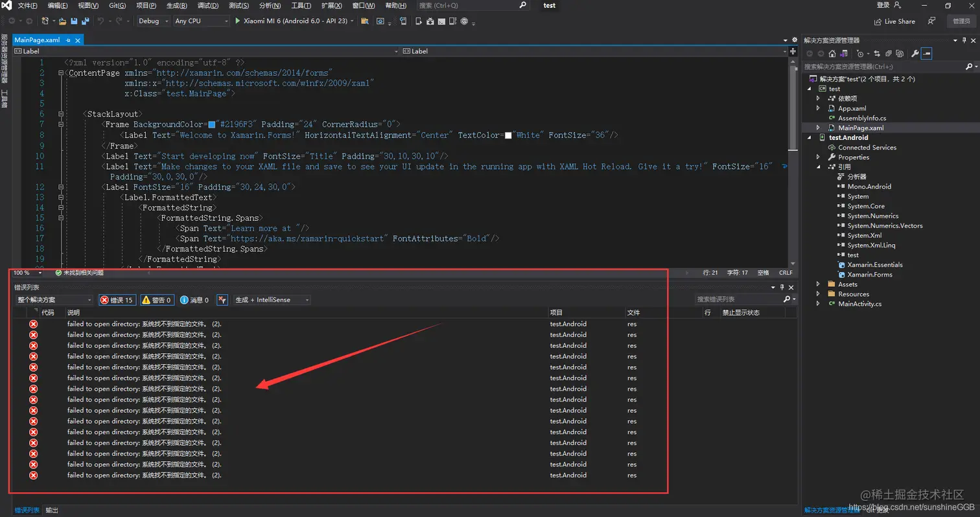Click the Visual Studio logo icon
This screenshot has height=517, width=980.
(6, 5)
